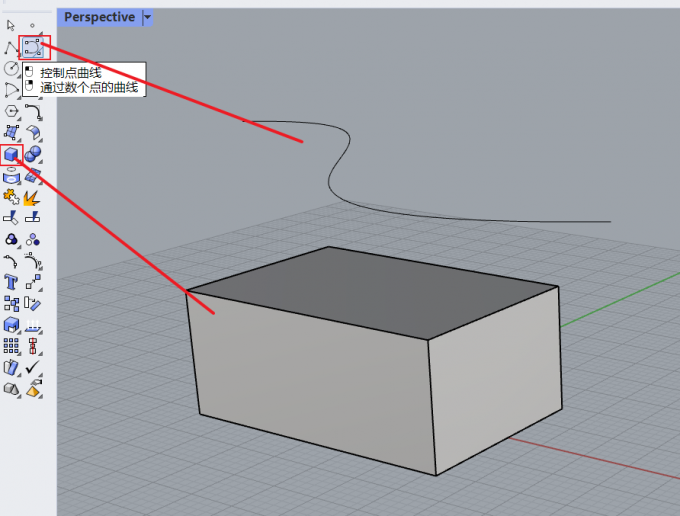Activate the Control point curve tool
Screen dimensions: 680x516
[33, 47]
